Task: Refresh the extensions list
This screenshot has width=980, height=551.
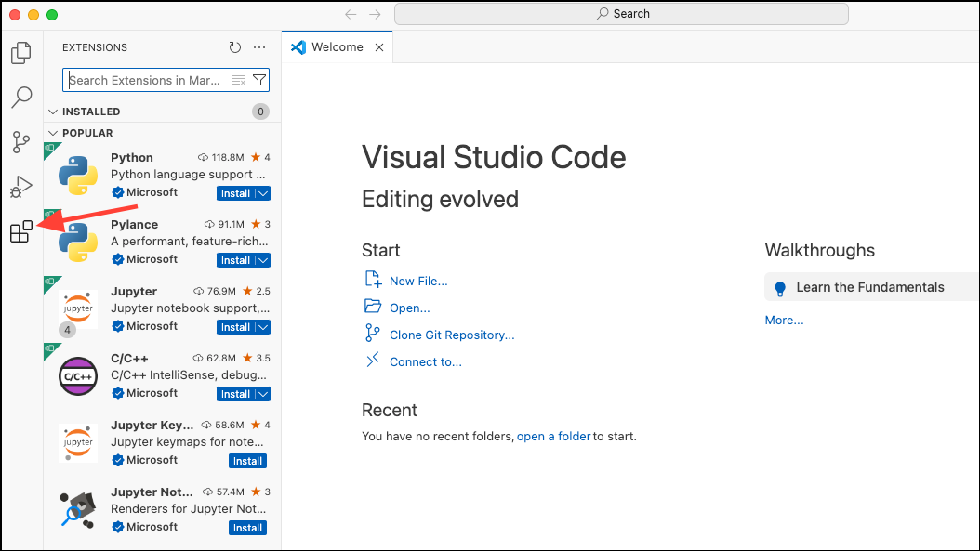Action: 234,47
